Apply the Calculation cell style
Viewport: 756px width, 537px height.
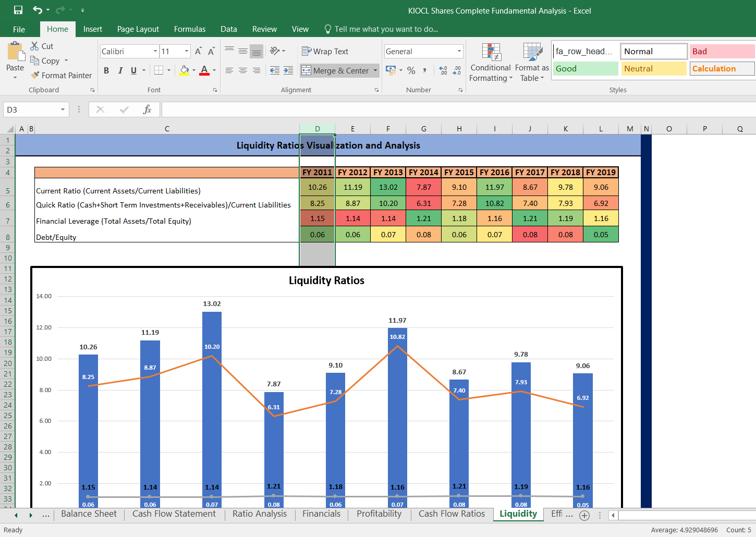pos(722,68)
